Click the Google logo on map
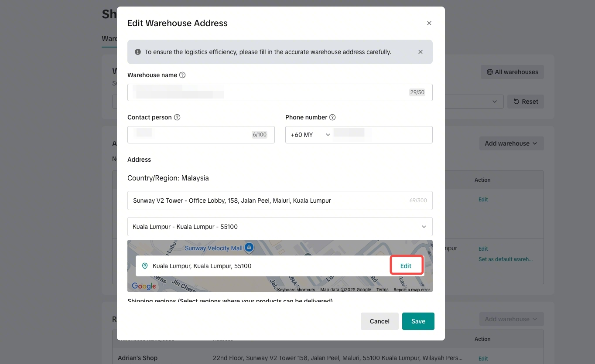595x364 pixels. coord(144,286)
